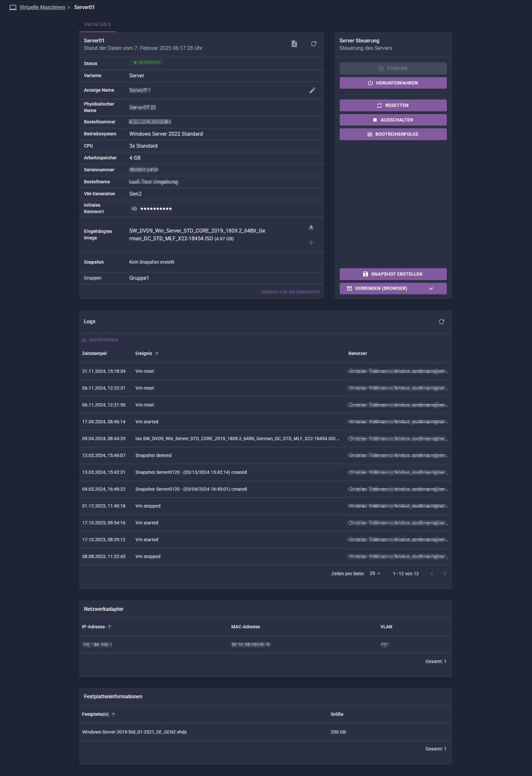The height and width of the screenshot is (776, 532).
Task: Expand the Verbinden button options arrow
Action: coord(431,288)
